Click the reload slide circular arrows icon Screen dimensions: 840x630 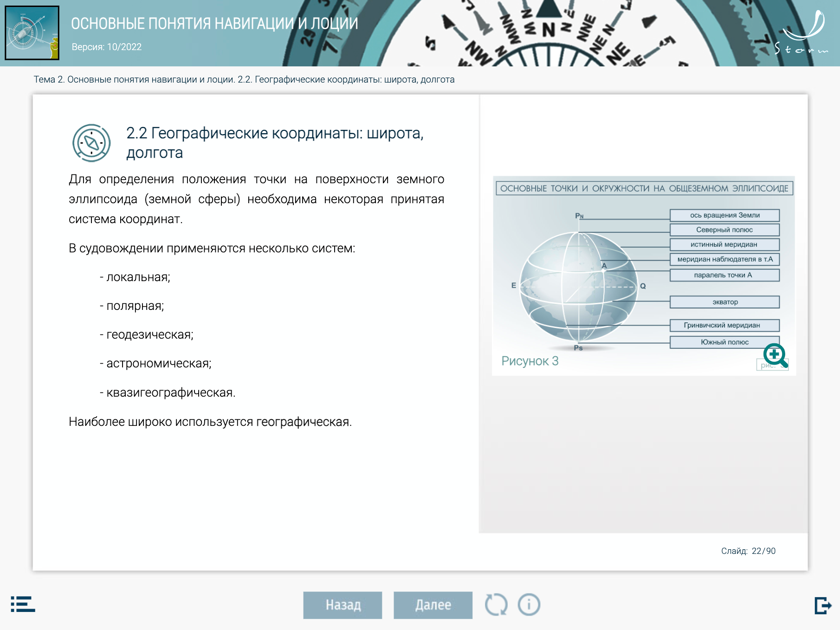496,605
